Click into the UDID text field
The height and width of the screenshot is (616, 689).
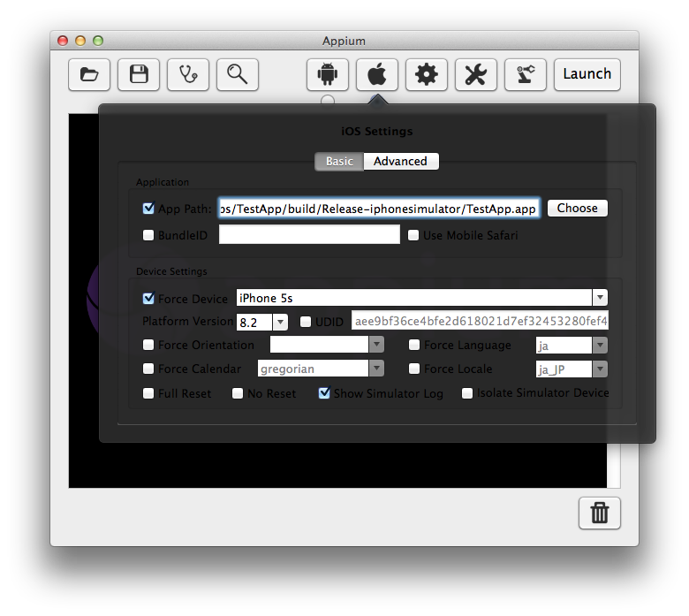tap(480, 321)
